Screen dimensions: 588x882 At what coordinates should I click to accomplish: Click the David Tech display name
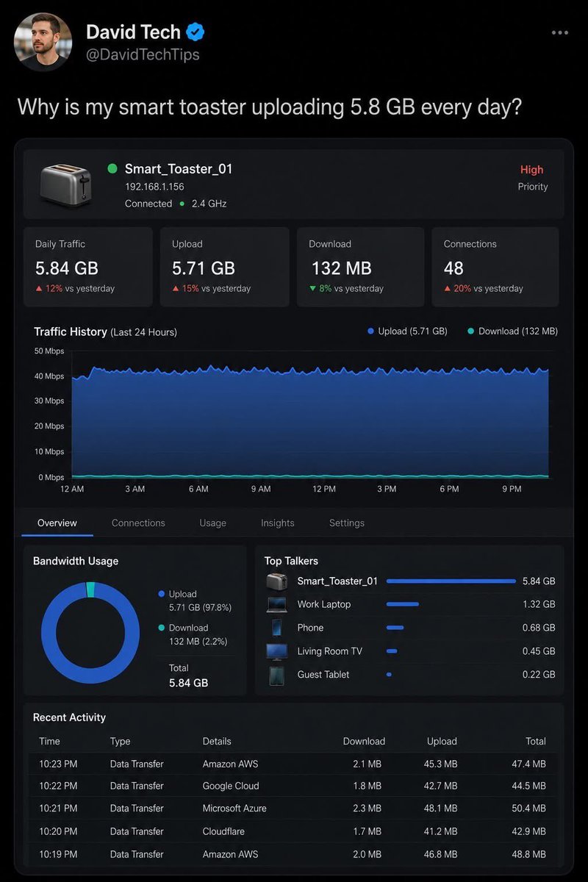pos(133,32)
